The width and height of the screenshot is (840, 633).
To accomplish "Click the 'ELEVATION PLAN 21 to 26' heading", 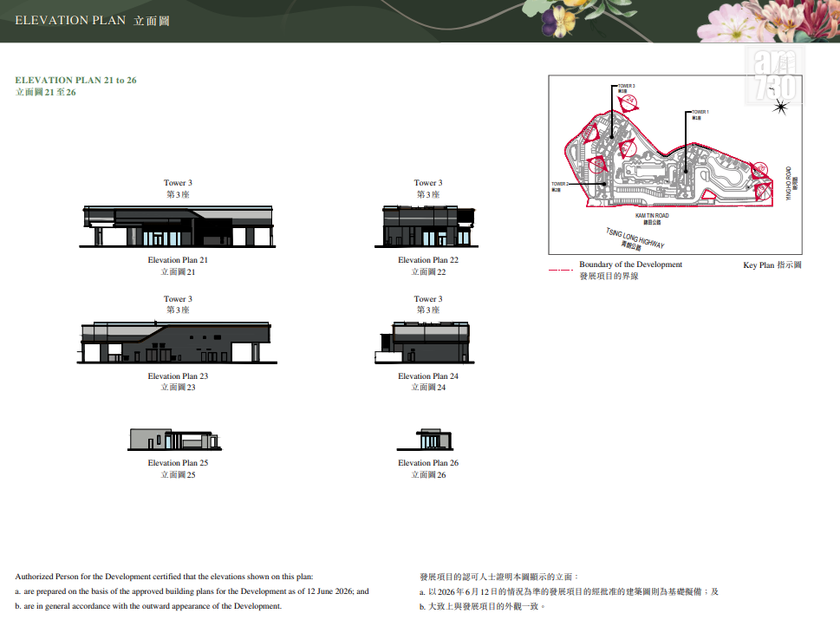I will (x=75, y=80).
